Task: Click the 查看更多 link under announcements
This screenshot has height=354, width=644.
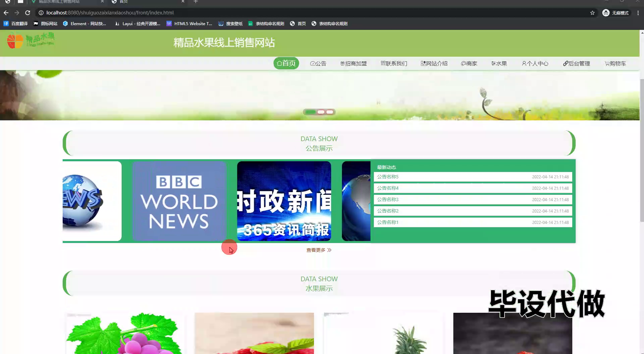Action: tap(319, 250)
